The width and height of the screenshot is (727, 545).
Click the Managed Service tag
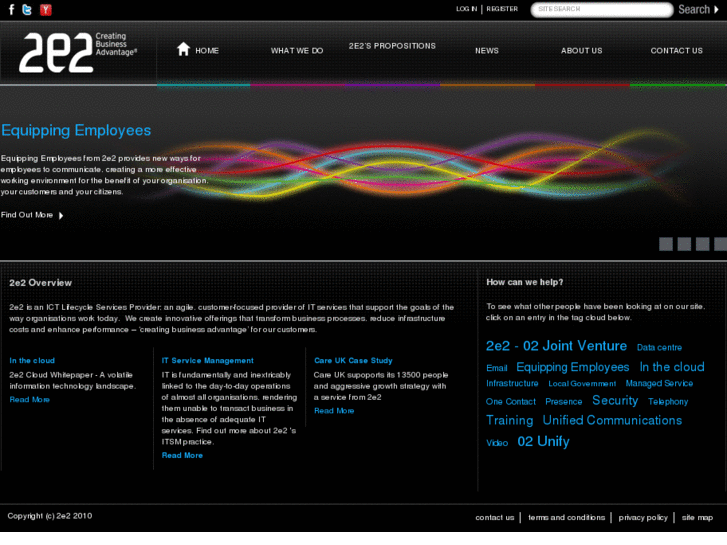(659, 384)
